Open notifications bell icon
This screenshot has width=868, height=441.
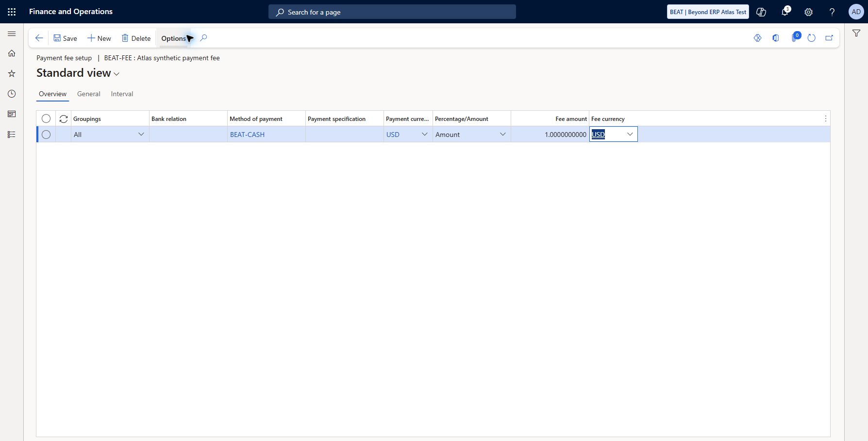785,12
